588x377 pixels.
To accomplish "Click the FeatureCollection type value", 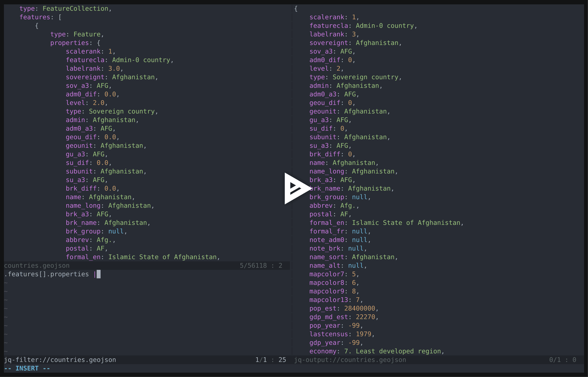I will tap(76, 8).
